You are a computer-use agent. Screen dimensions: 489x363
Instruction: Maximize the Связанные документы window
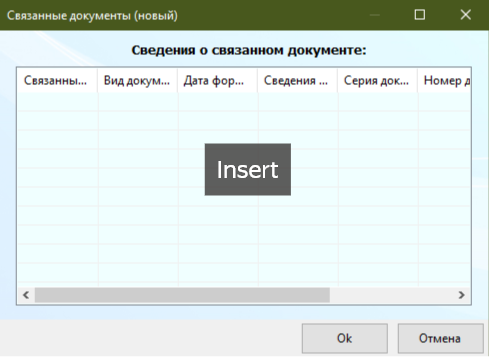(420, 15)
